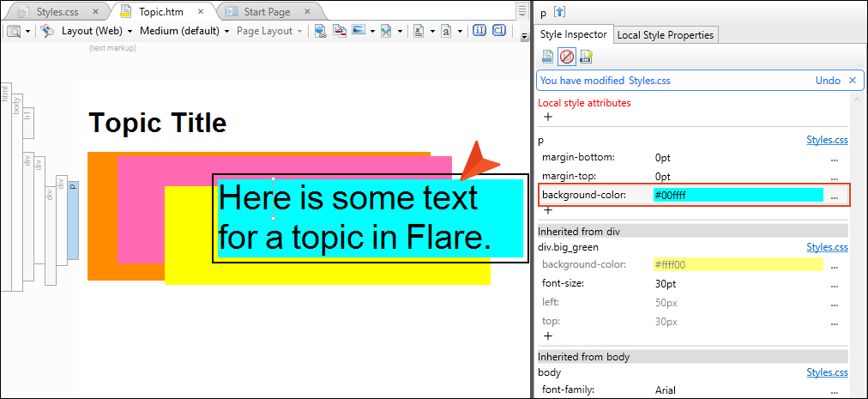868x399 pixels.
Task: Select the h1 structure bar
Action: click(x=27, y=123)
